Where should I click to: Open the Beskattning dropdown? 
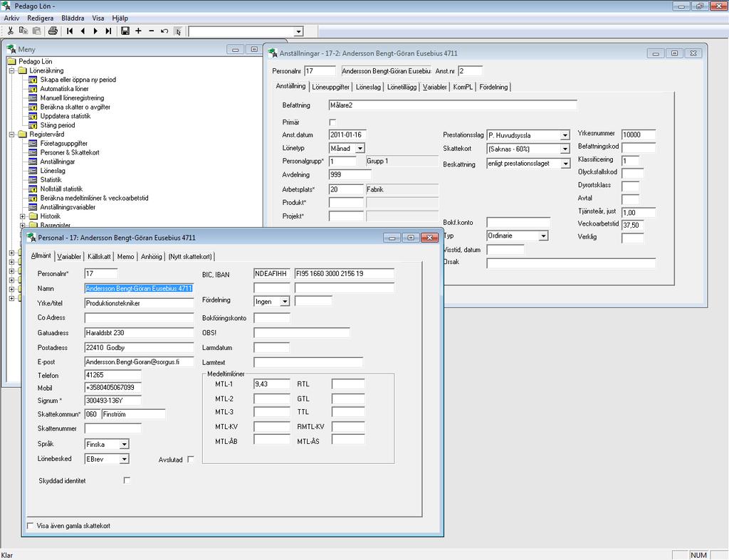pos(565,164)
